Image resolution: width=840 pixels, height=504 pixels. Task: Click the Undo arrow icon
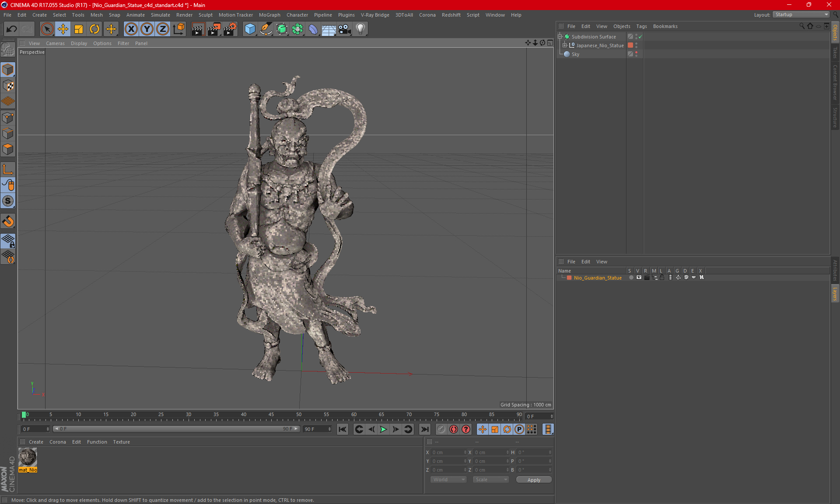point(12,29)
